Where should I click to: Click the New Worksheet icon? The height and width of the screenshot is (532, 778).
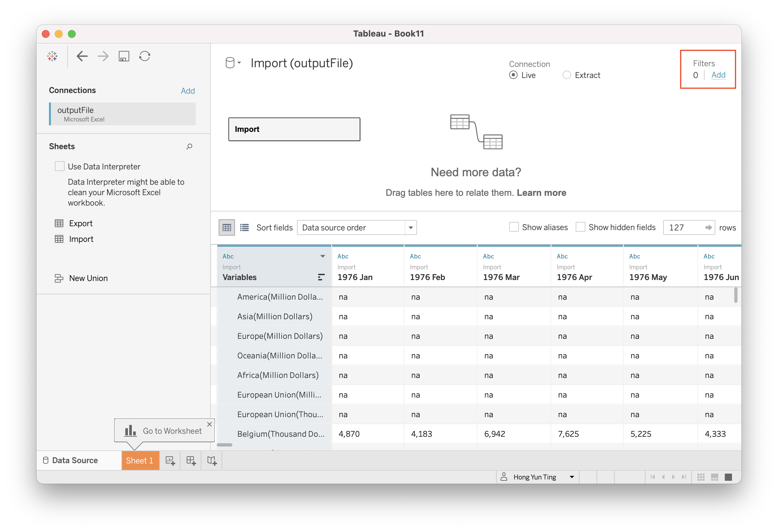[x=170, y=461]
